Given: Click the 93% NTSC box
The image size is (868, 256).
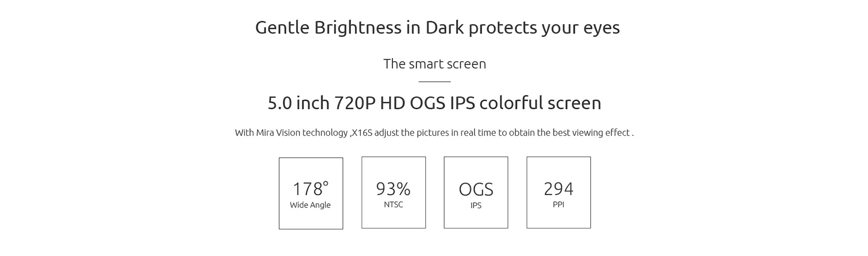Looking at the screenshot, I should click(x=393, y=192).
